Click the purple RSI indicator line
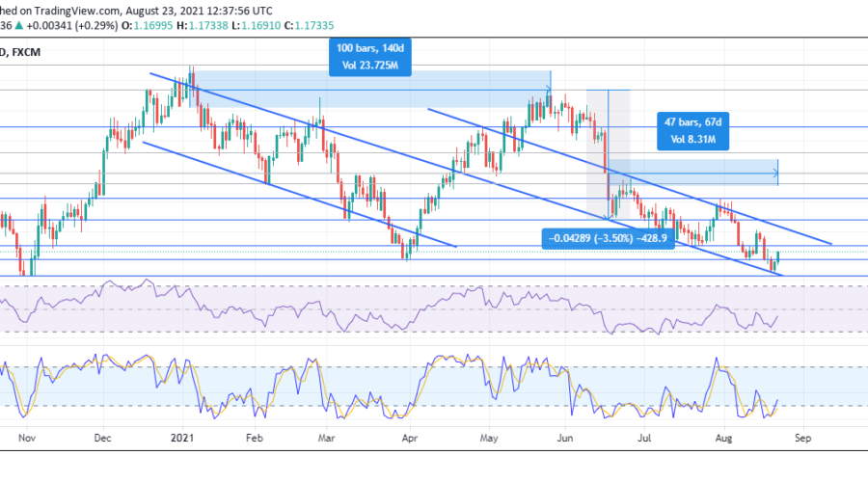Viewport: 868px width, 482px height. click(x=388, y=308)
